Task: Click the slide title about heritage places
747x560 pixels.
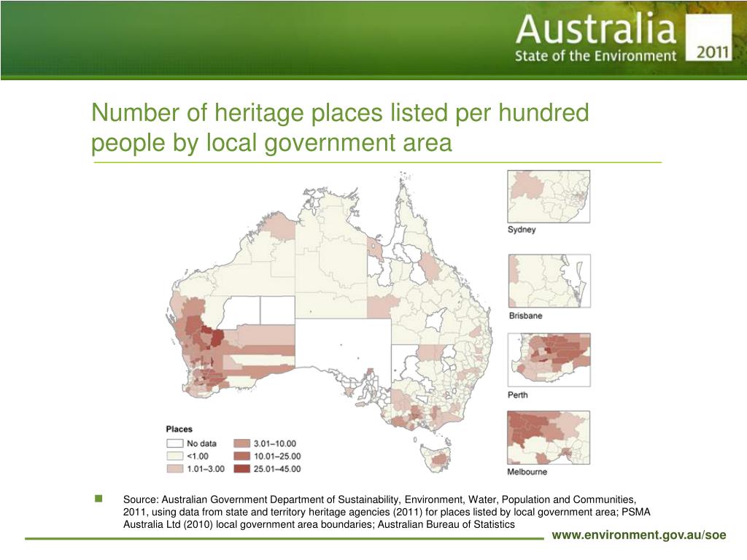Action: pos(340,128)
